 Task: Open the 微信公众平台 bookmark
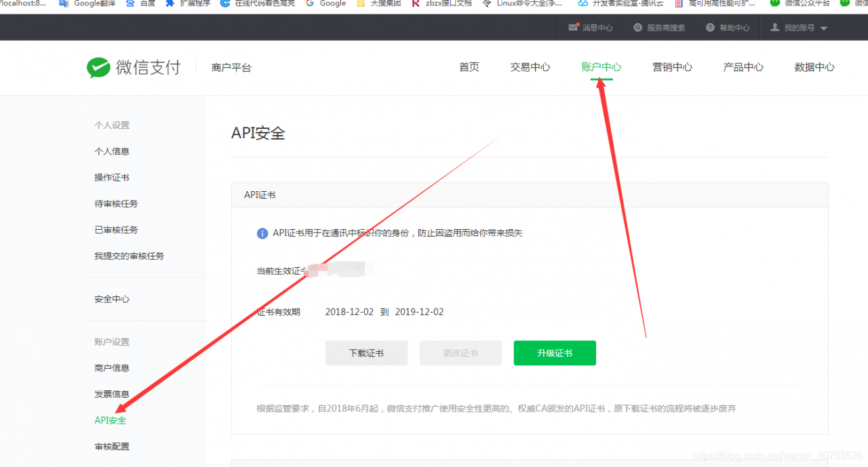[x=800, y=3]
